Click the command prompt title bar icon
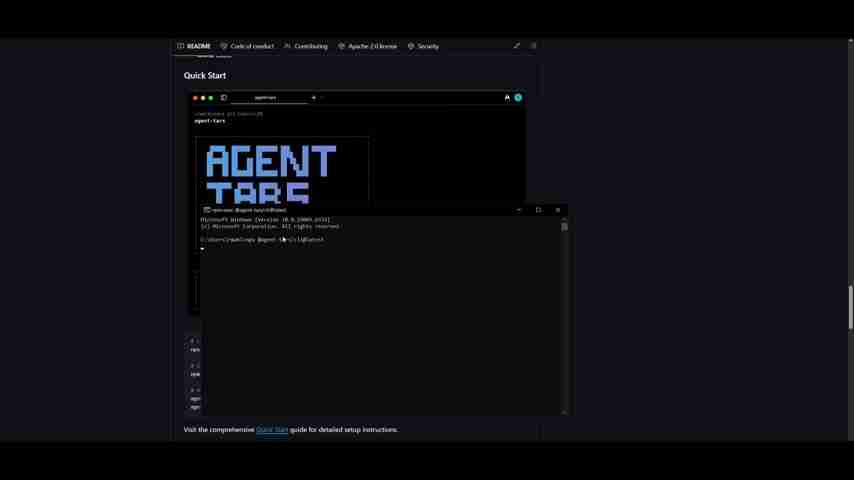 coord(206,210)
